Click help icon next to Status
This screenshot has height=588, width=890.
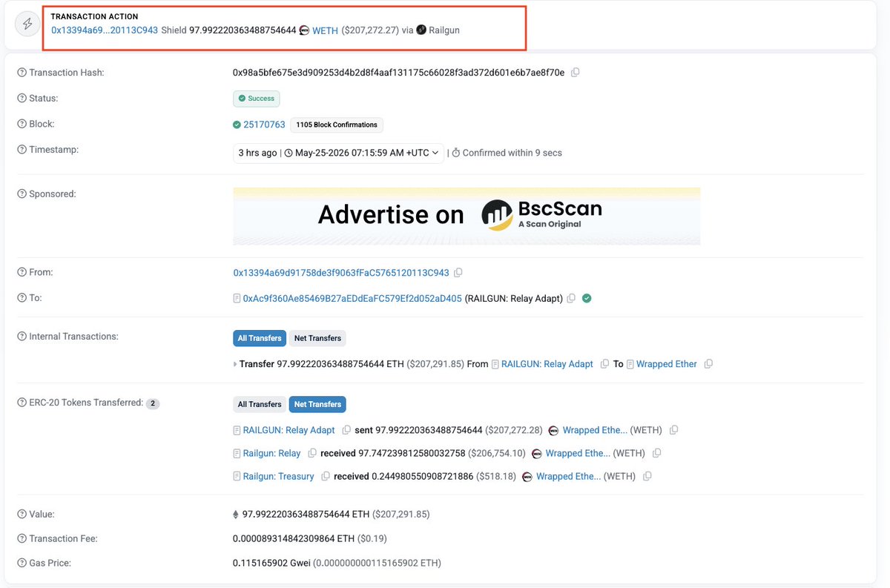[x=22, y=99]
